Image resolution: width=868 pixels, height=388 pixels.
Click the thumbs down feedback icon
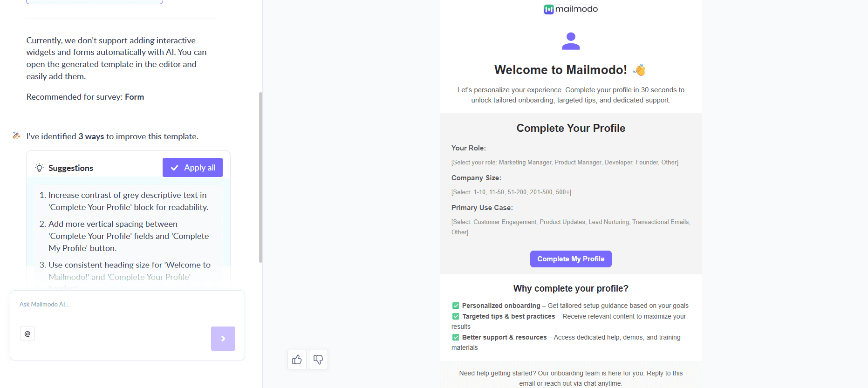[x=318, y=360]
